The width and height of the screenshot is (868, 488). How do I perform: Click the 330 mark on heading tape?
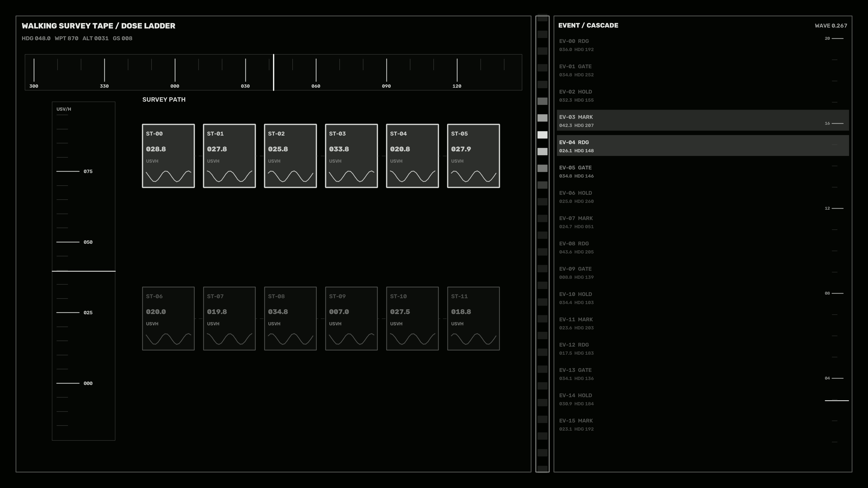click(104, 73)
